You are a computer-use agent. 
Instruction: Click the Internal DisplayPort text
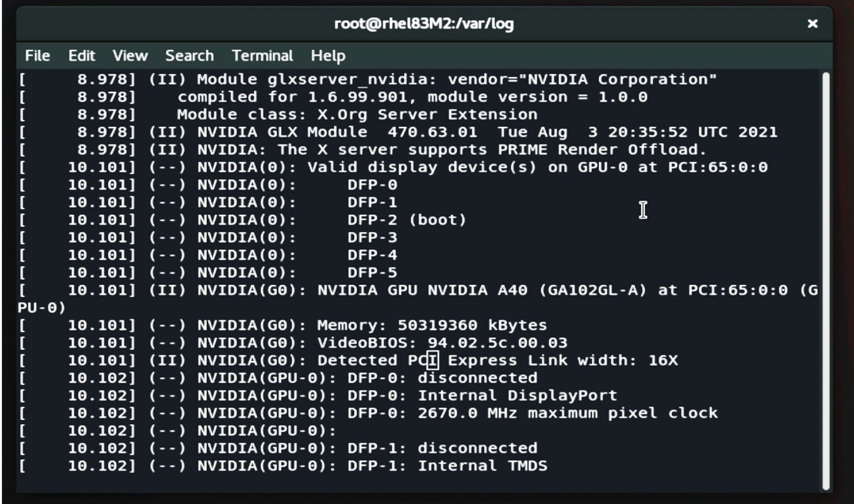tap(517, 396)
